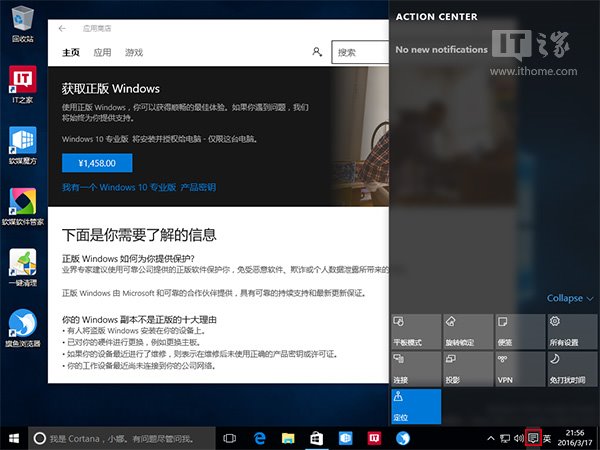Select the 软媒魔方 desktop shortcut
Viewport: 600px width, 450px height.
(x=23, y=145)
